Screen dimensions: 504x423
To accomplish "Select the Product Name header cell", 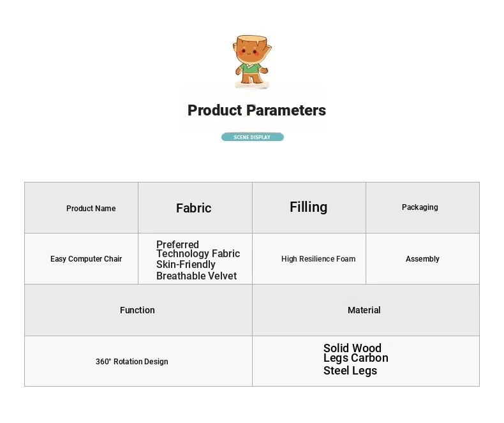I will point(81,208).
